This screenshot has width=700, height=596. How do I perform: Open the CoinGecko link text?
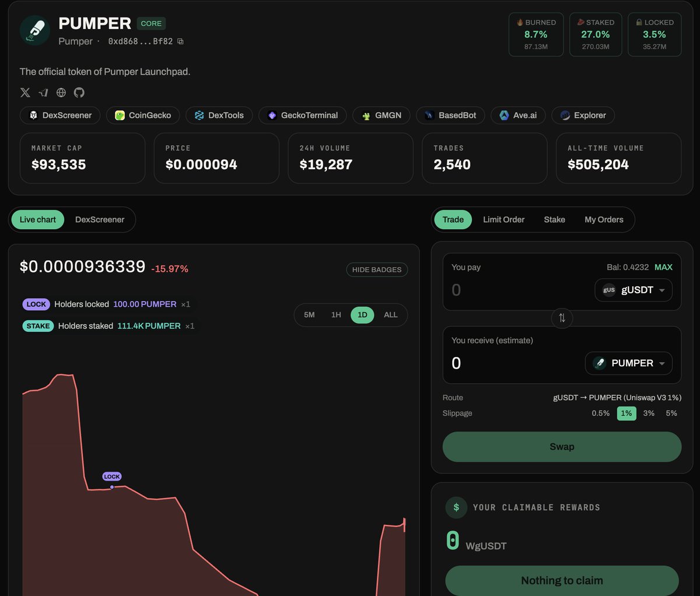point(150,115)
